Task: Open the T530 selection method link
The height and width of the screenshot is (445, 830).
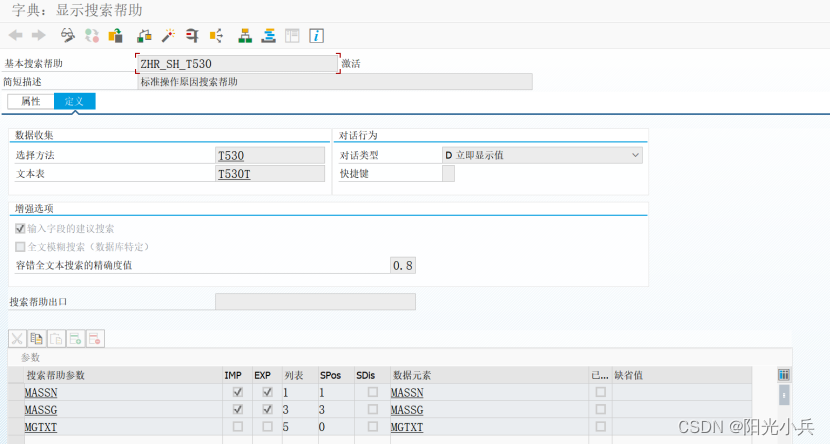Action: tap(231, 156)
